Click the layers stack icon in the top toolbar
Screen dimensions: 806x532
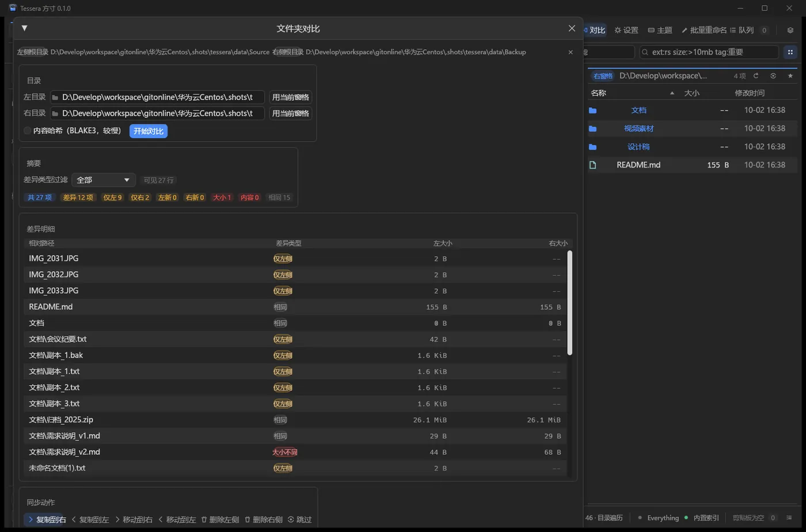790,31
